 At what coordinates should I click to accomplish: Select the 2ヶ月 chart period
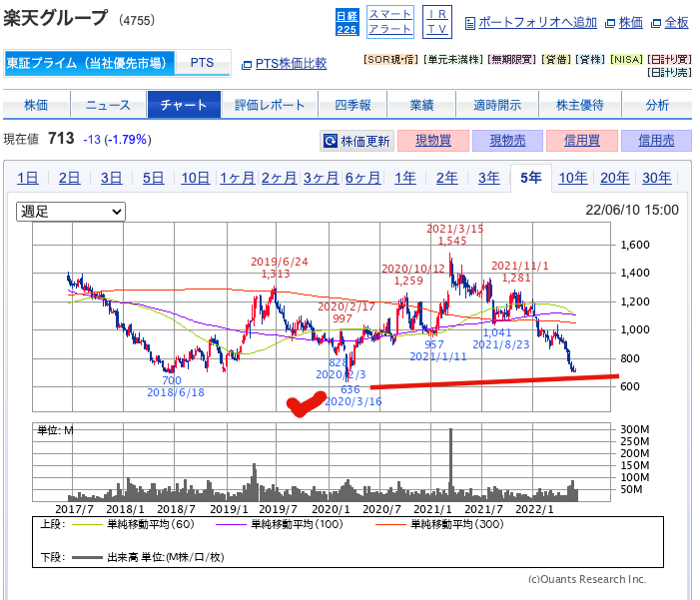pos(279,178)
